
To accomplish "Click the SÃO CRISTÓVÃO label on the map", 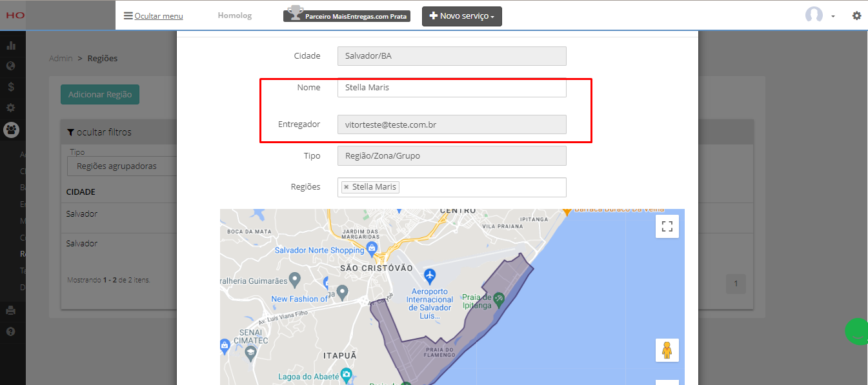I will pos(376,268).
